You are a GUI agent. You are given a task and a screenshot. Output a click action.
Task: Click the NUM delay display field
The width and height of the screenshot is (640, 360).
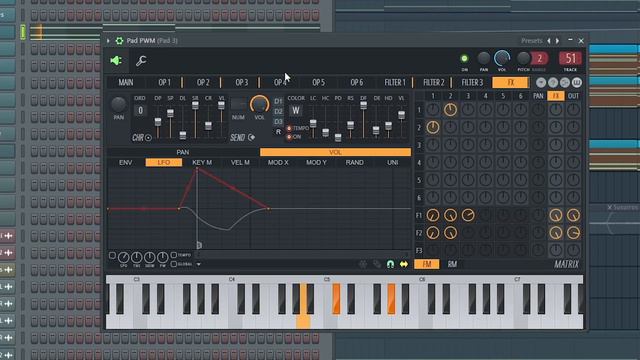click(x=238, y=104)
